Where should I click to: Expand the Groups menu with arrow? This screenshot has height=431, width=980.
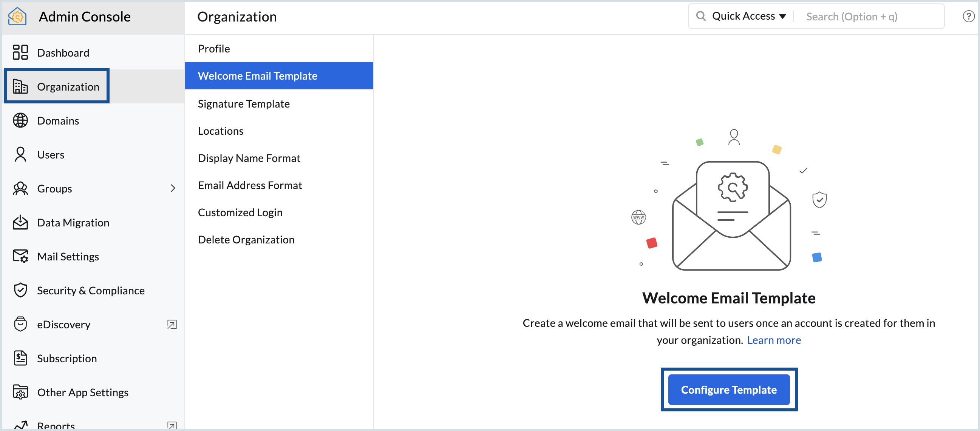(173, 189)
